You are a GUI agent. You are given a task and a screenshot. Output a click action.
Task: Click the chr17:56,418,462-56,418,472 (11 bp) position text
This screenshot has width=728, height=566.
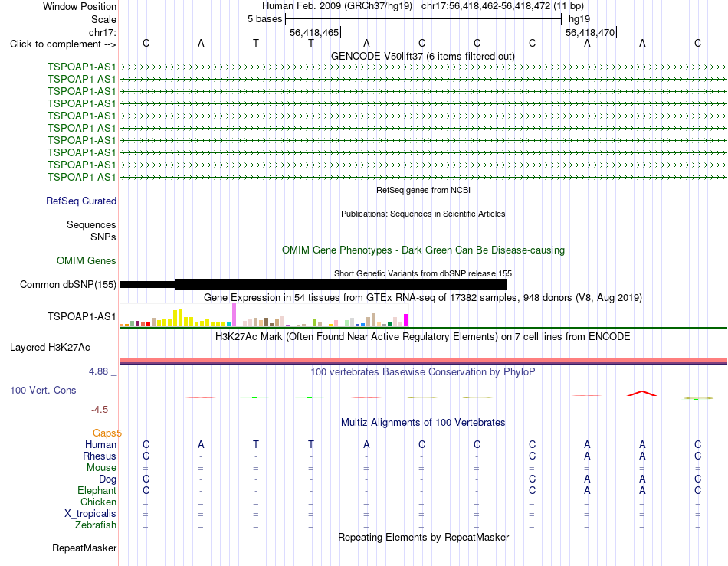click(x=503, y=6)
